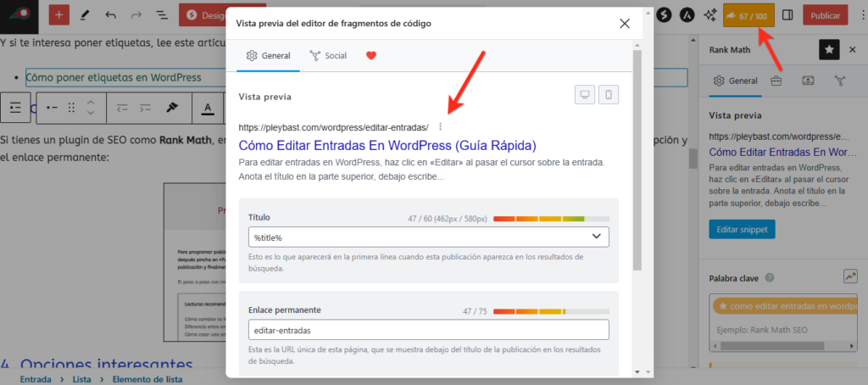Unpin Rank Math star from toolbar
Image resolution: width=868 pixels, height=385 pixels.
(x=829, y=50)
